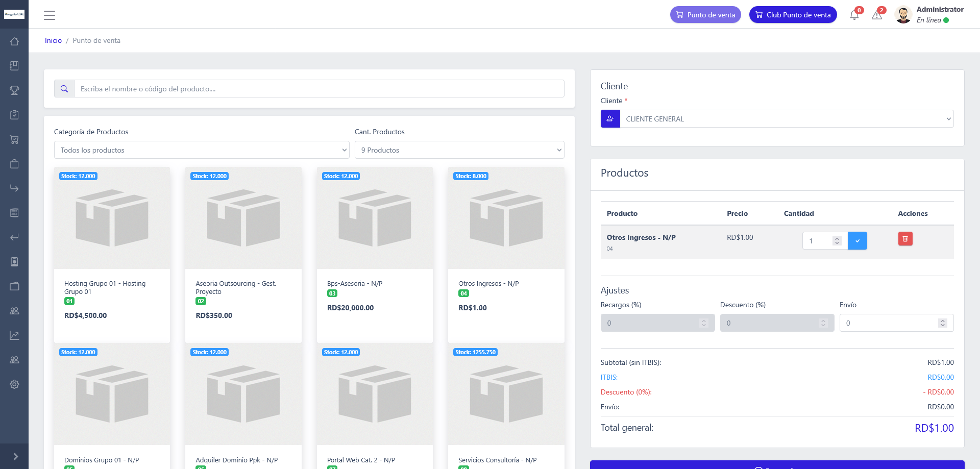The height and width of the screenshot is (469, 980).
Task: Open the trophy icon in the sidebar
Action: point(14,90)
